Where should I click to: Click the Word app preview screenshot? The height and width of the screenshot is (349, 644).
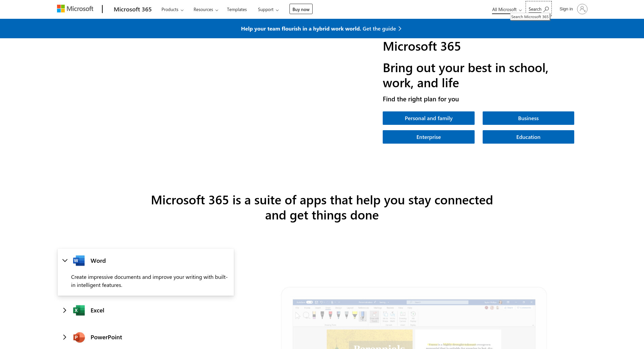tap(414, 322)
